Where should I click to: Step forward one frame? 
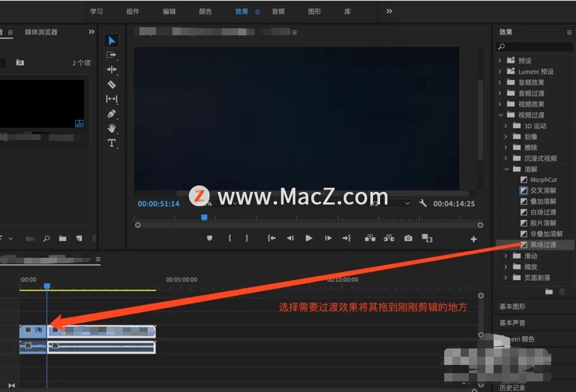tap(328, 238)
